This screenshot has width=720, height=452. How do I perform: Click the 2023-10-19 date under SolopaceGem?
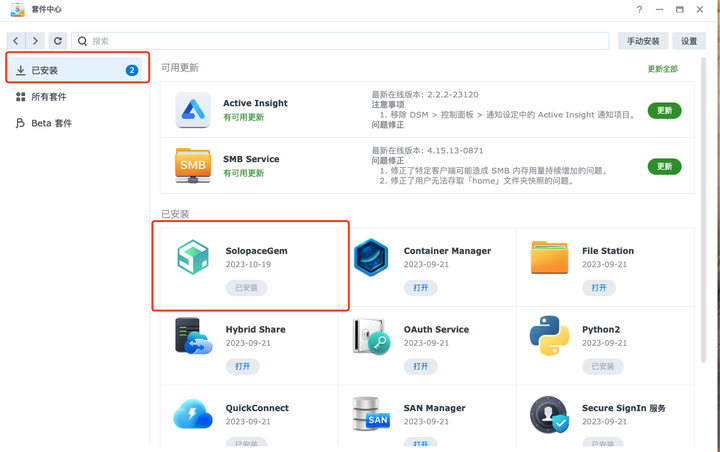tap(248, 264)
